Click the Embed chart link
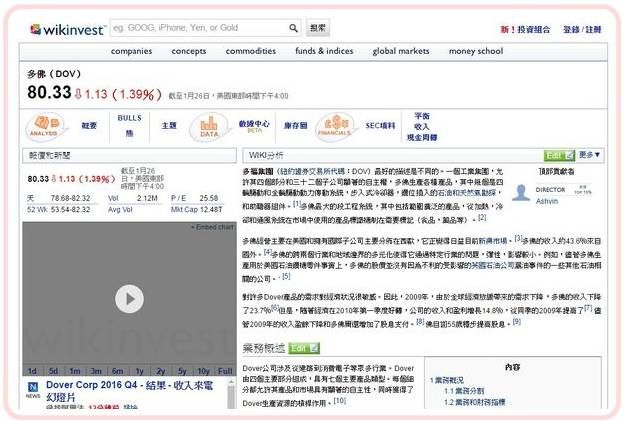This screenshot has width=624, height=421. click(x=212, y=227)
